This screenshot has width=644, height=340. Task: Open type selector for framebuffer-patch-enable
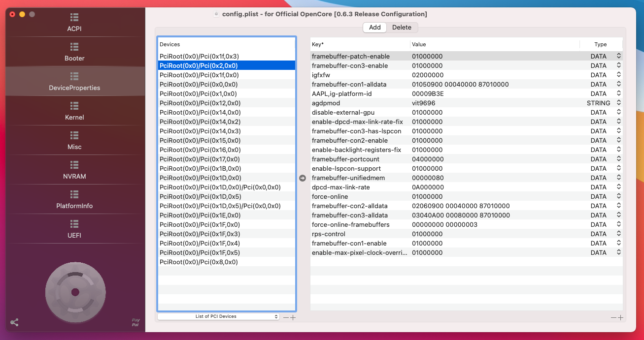click(x=619, y=57)
